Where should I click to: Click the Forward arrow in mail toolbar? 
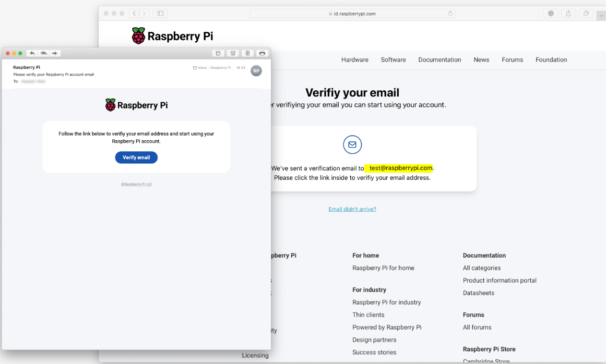pos(55,53)
